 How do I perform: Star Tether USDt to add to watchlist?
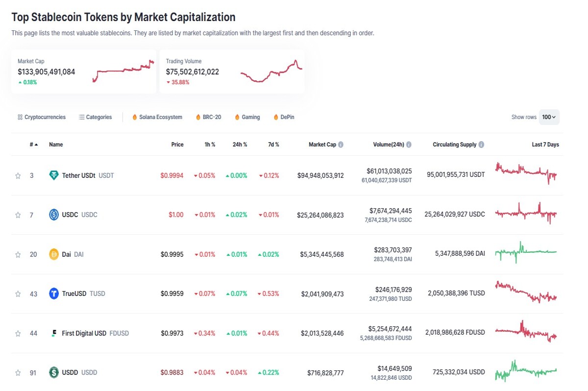(x=18, y=175)
